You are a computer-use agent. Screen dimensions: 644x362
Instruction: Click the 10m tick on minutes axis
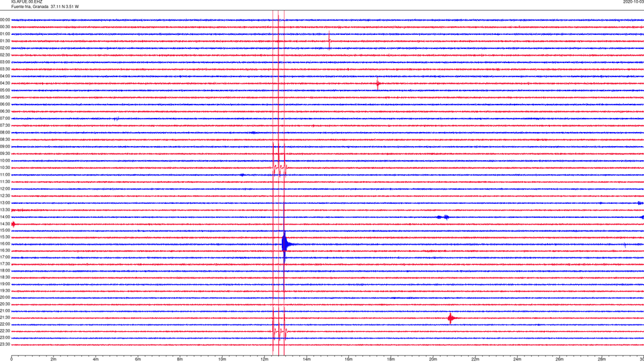[x=222, y=359]
